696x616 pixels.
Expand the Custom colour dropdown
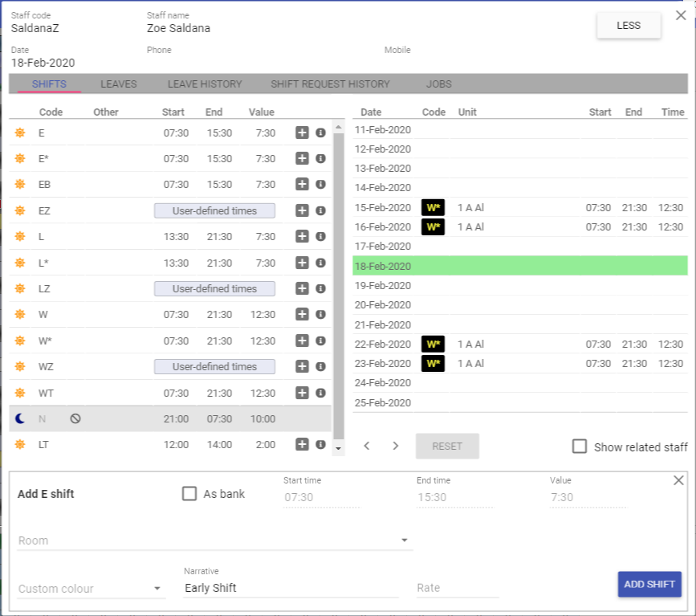tap(91, 588)
